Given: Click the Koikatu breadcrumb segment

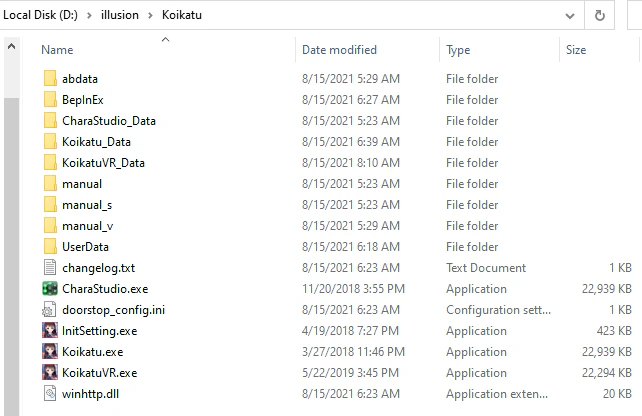Looking at the screenshot, I should (x=182, y=15).
